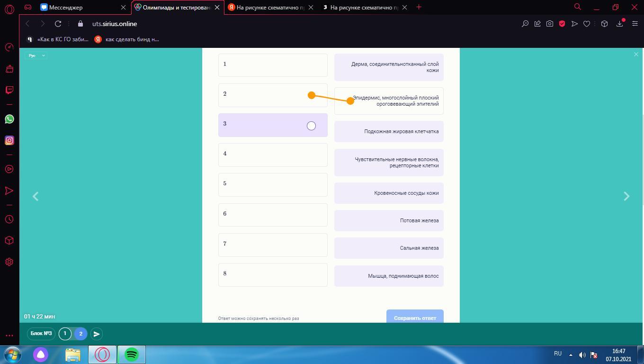The width and height of the screenshot is (644, 364).
Task: Click the Блок №3 button
Action: [41, 334]
